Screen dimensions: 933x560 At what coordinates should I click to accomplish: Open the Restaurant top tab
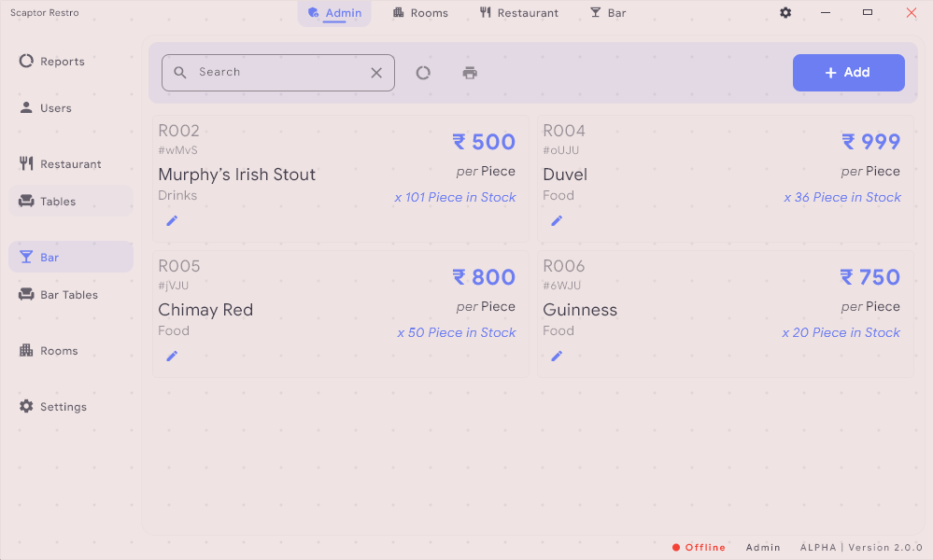[518, 13]
